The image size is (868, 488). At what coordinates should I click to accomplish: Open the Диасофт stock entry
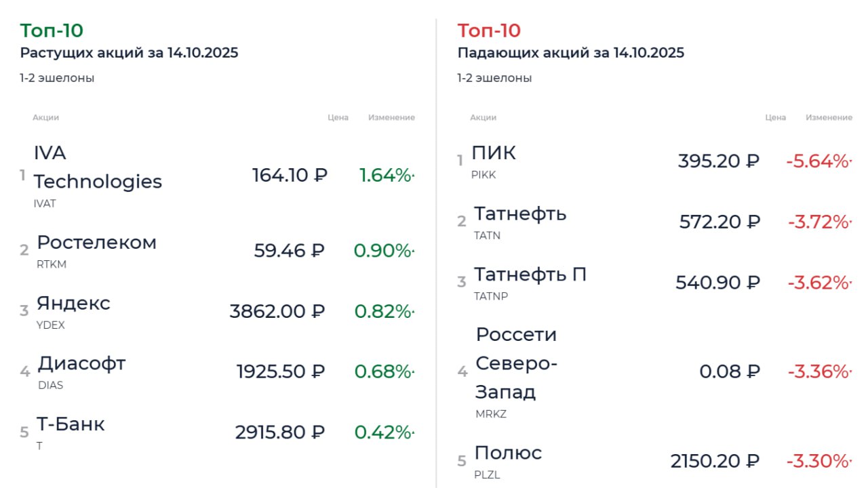[x=81, y=363]
